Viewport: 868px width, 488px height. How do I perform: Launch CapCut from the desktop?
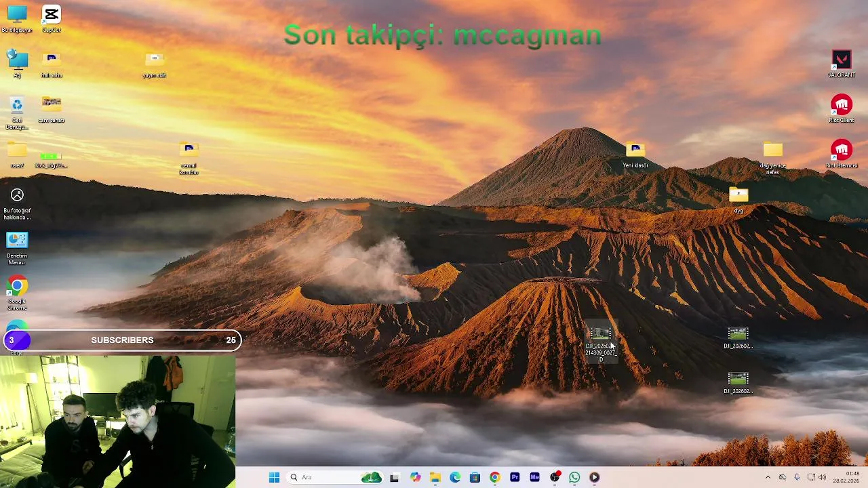pos(52,18)
